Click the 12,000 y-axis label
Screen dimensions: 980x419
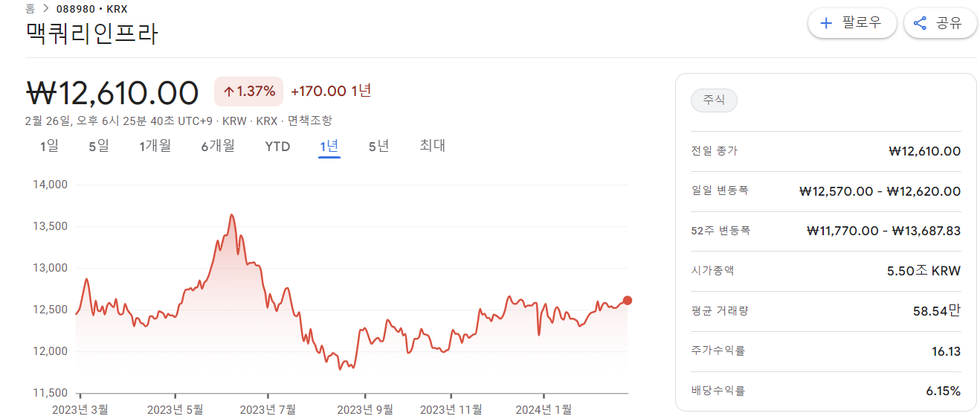[x=51, y=351]
